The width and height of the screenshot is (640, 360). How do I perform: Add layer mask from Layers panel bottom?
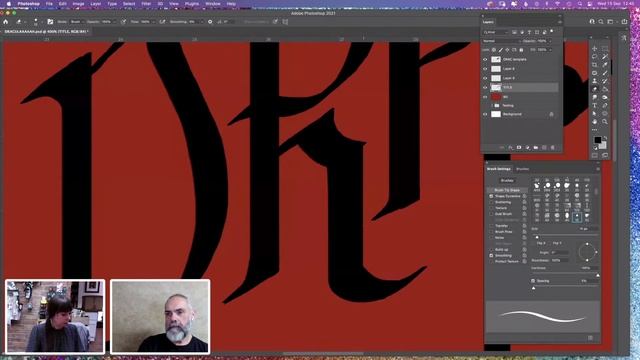pyautogui.click(x=519, y=147)
